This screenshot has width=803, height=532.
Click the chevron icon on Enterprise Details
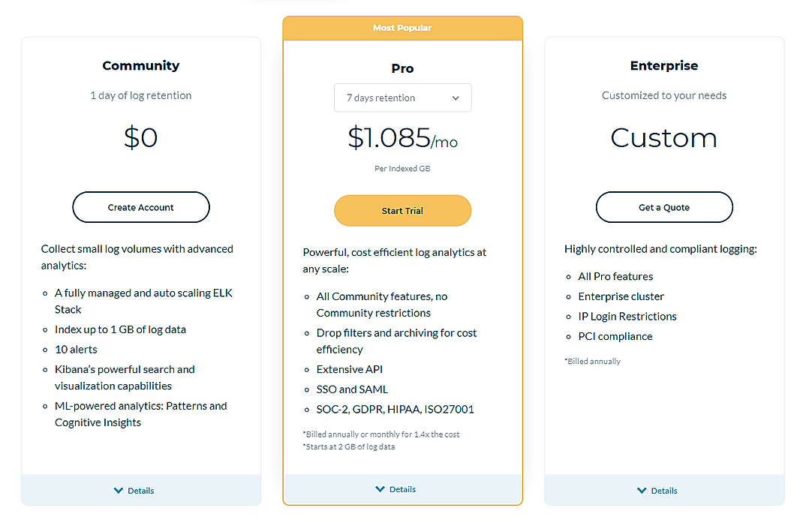click(x=642, y=490)
